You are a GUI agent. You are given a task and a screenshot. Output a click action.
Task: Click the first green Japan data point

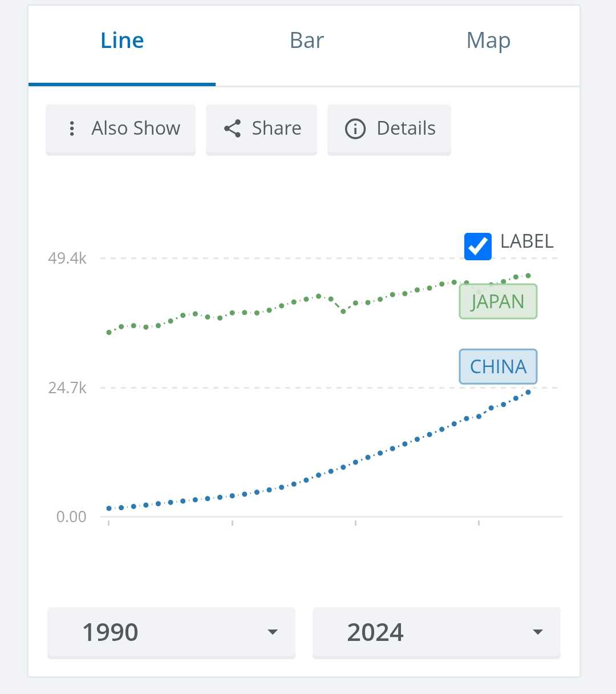(109, 332)
